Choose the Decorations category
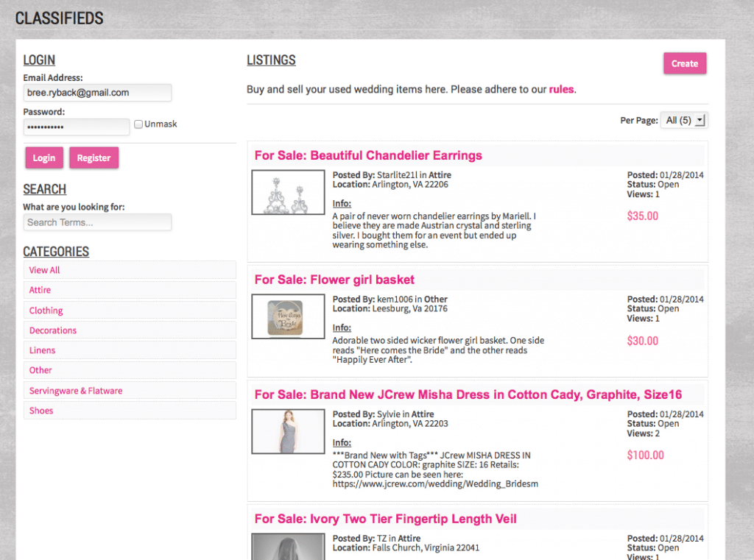 (x=53, y=330)
